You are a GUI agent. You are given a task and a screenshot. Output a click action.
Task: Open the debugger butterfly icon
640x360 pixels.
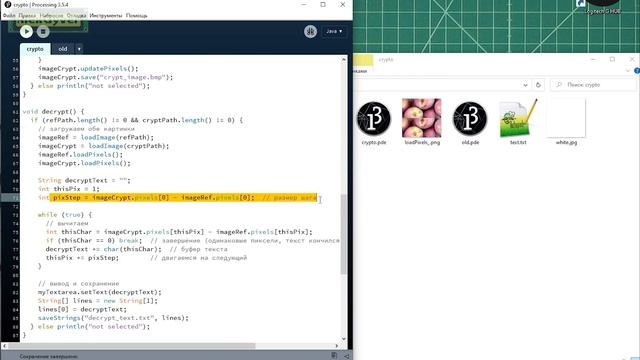click(310, 31)
